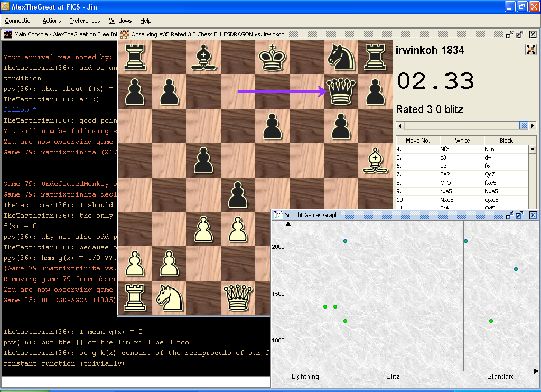Image resolution: width=541 pixels, height=392 pixels.
Task: Click left arrow of the move position scrollbar
Action: (x=400, y=126)
